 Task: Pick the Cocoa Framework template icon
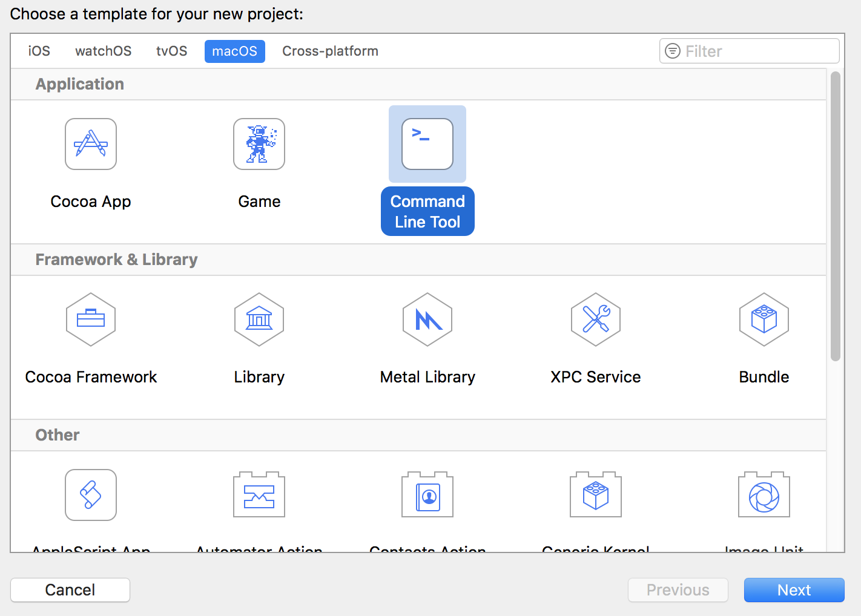pyautogui.click(x=91, y=319)
